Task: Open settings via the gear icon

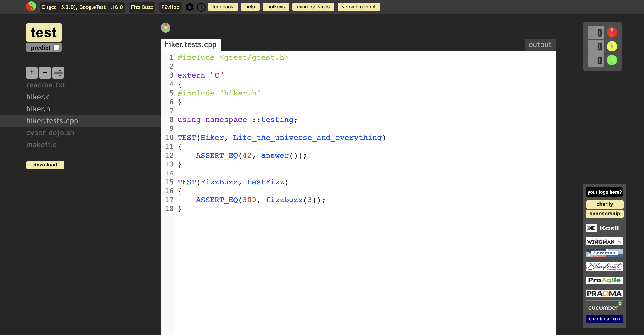Action: (x=189, y=7)
